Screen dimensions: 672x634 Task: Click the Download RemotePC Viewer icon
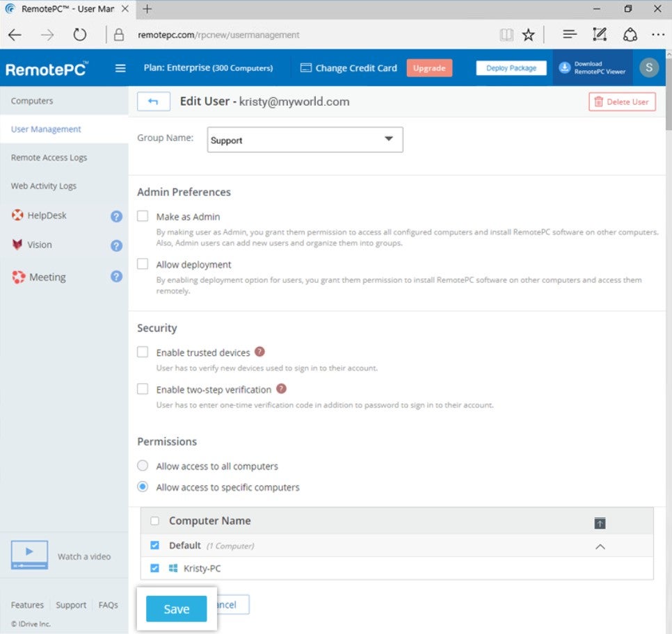(x=565, y=67)
